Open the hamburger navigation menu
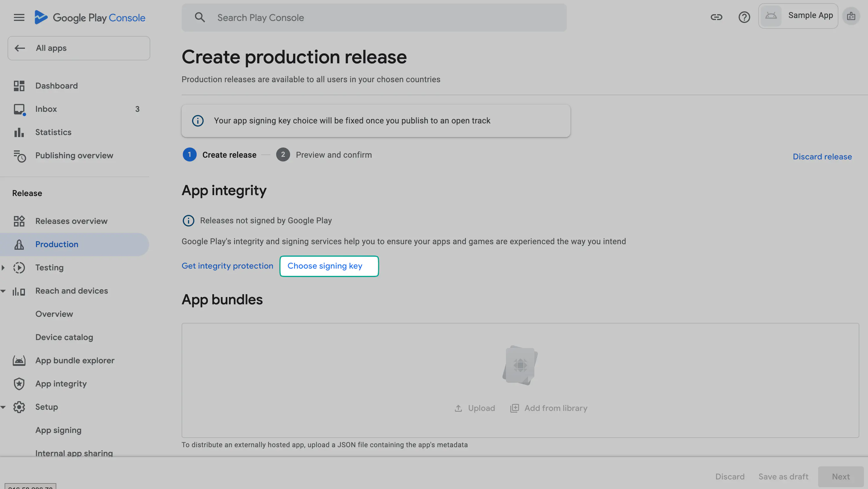Viewport: 868px width, 489px height. point(19,17)
